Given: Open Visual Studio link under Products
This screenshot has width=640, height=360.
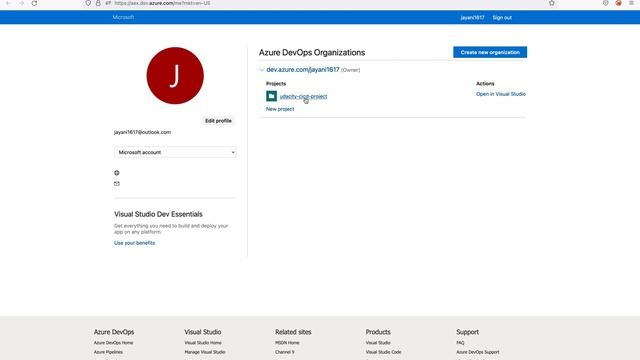Looking at the screenshot, I should point(378,343).
